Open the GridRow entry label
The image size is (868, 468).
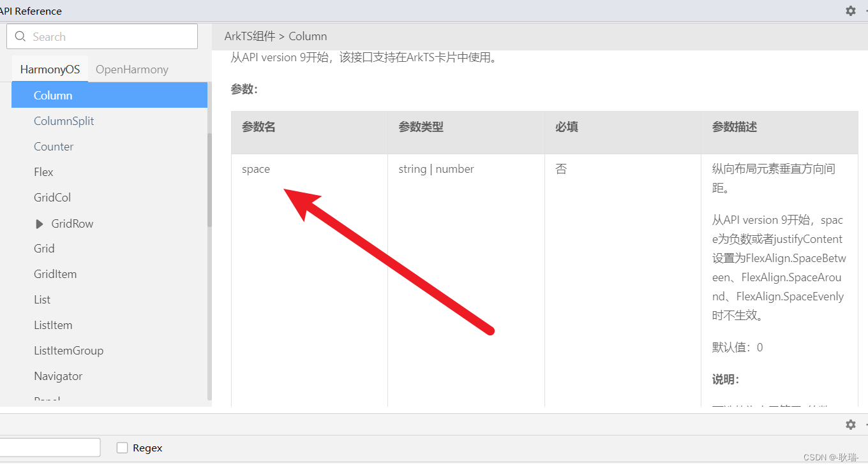[x=72, y=224]
